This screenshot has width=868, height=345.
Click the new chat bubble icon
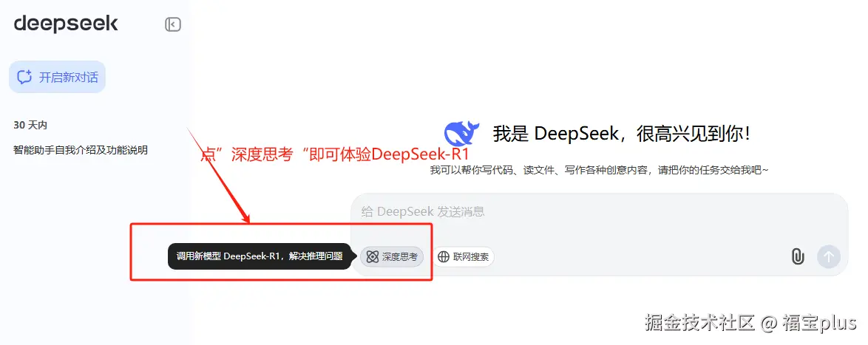tap(24, 77)
